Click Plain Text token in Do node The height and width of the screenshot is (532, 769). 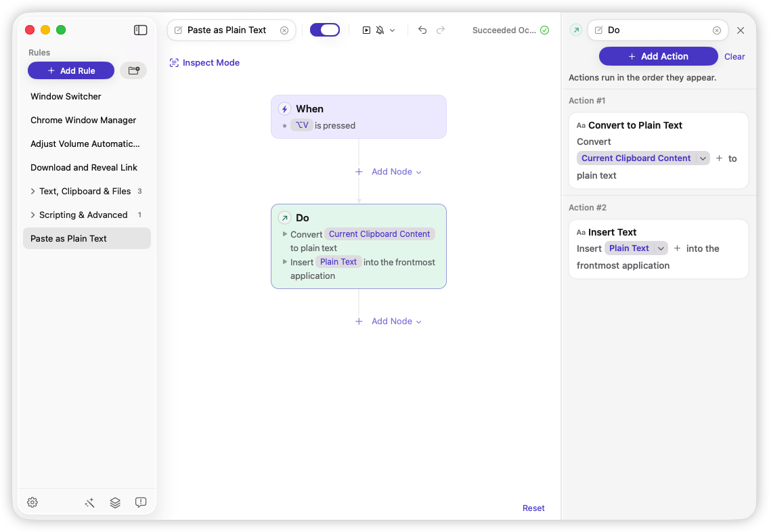click(x=338, y=262)
